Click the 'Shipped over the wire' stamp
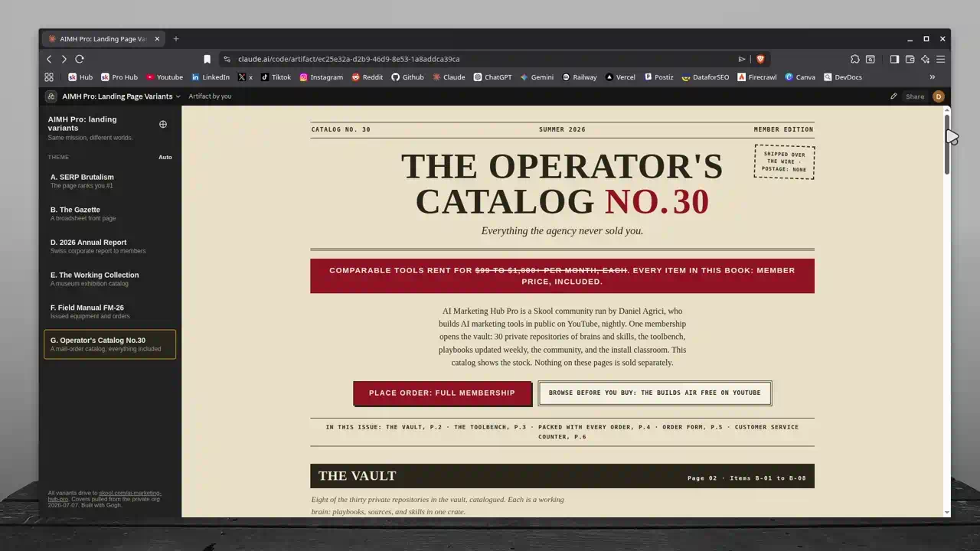 (784, 161)
